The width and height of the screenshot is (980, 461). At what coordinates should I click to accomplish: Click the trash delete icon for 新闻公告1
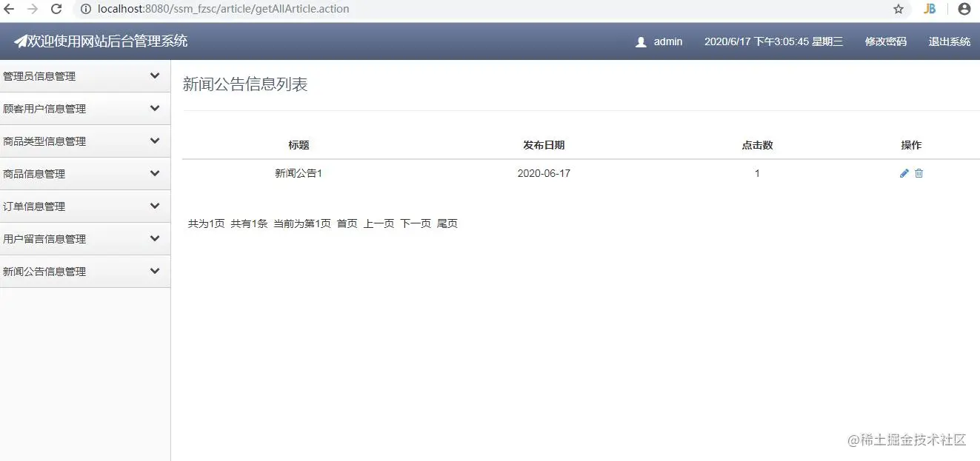(919, 173)
